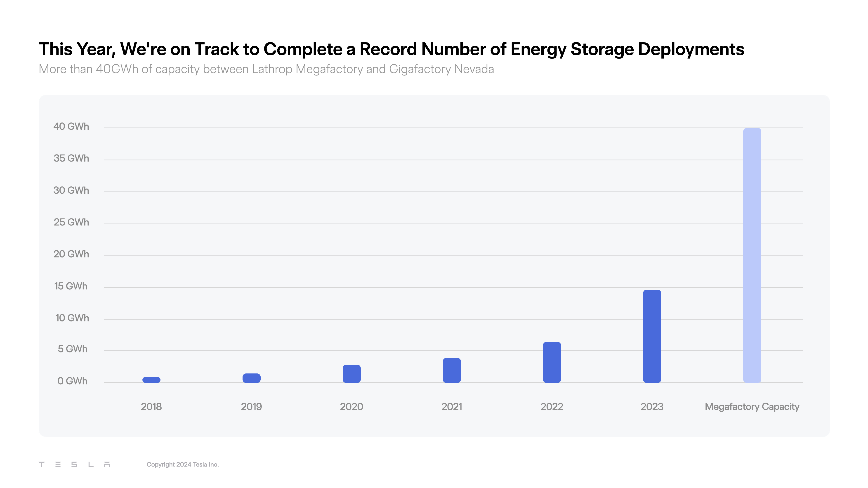Click the '5 GWh' axis label
Image resolution: width=868 pixels, height=488 pixels.
pos(72,349)
